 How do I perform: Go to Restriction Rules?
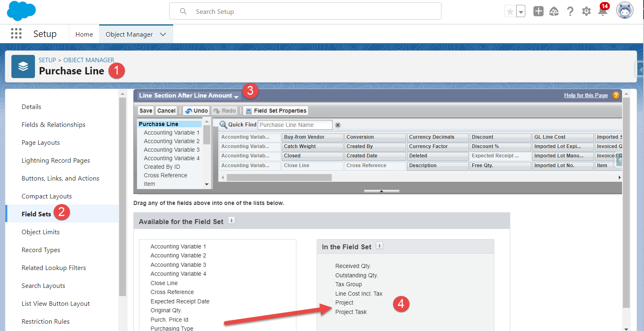coord(46,322)
